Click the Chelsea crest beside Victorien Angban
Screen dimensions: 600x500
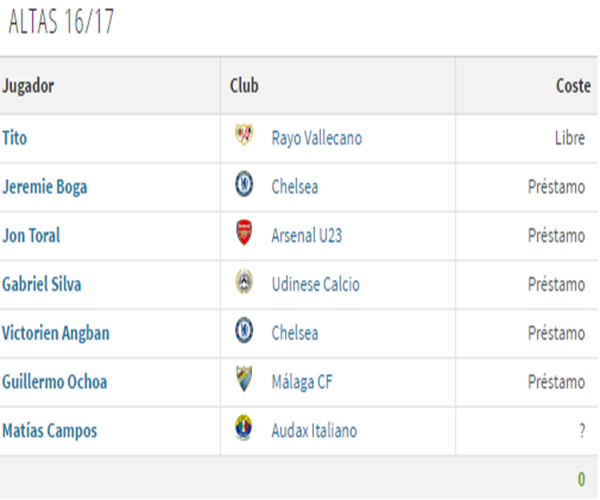click(244, 330)
